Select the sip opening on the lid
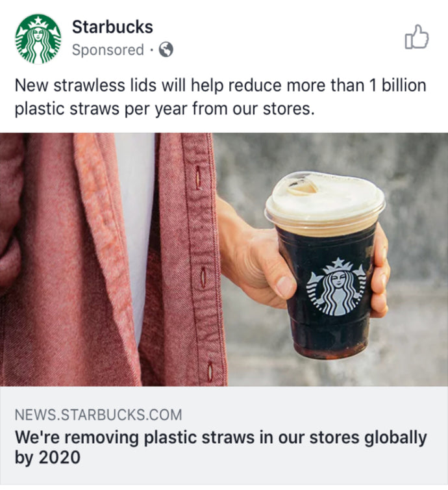The height and width of the screenshot is (490, 448). [x=302, y=188]
